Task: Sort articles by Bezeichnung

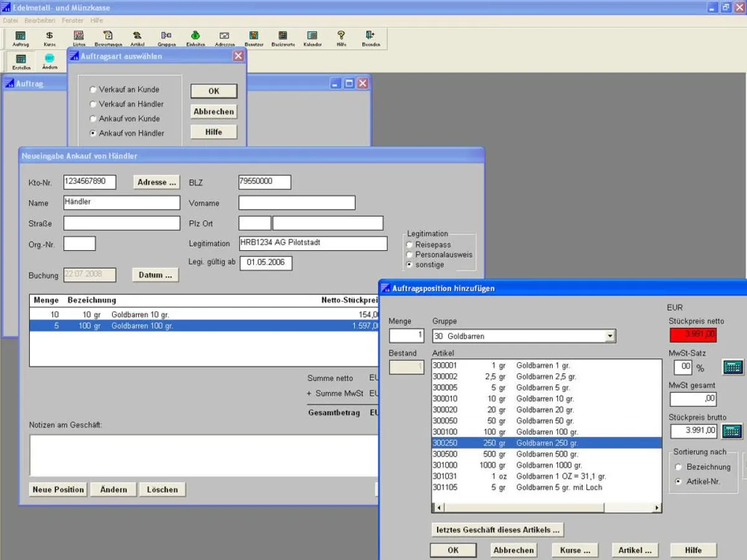Action: (679, 467)
